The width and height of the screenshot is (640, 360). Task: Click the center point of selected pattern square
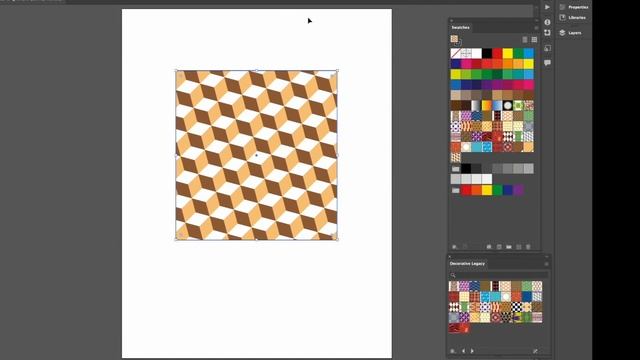click(256, 155)
